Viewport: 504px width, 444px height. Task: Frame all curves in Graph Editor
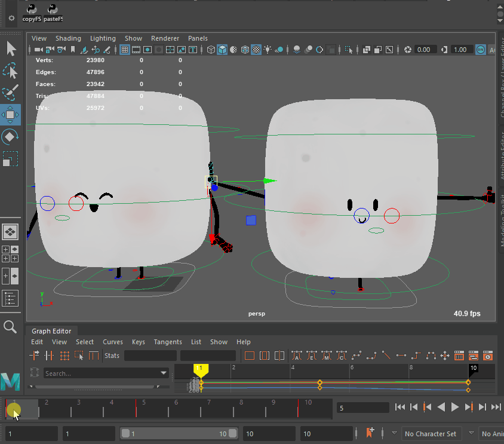(250, 356)
